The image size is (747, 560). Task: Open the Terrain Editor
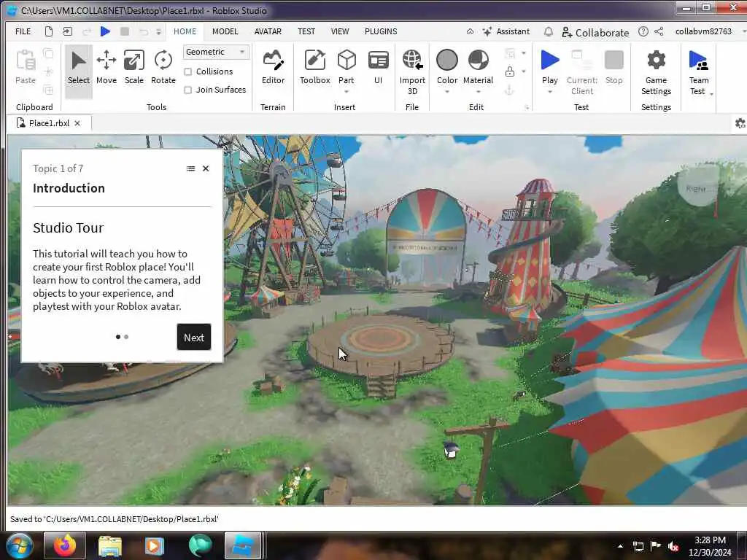pos(273,68)
